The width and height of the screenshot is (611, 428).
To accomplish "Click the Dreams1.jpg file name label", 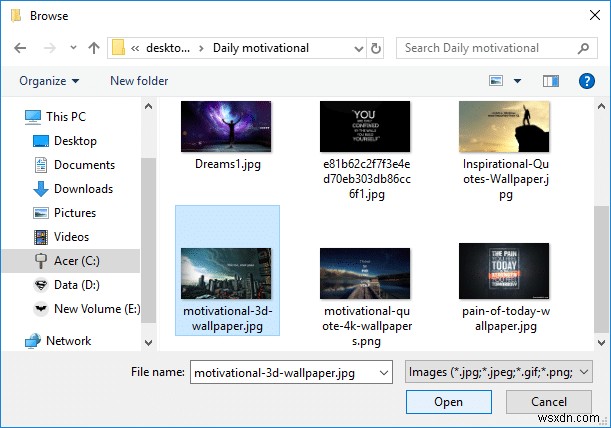I will tap(228, 164).
